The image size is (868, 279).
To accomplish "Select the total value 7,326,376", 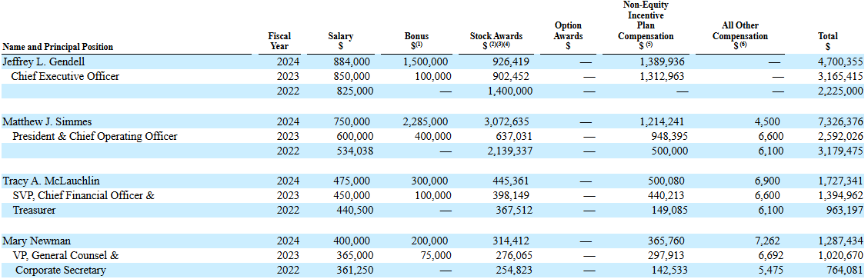I will [840, 121].
